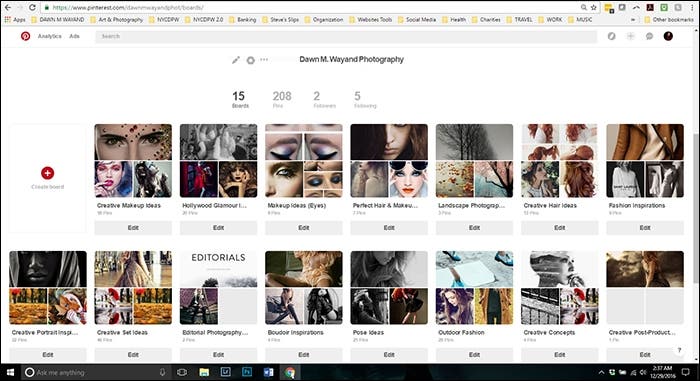Bookmark page with the star icon

(593, 8)
